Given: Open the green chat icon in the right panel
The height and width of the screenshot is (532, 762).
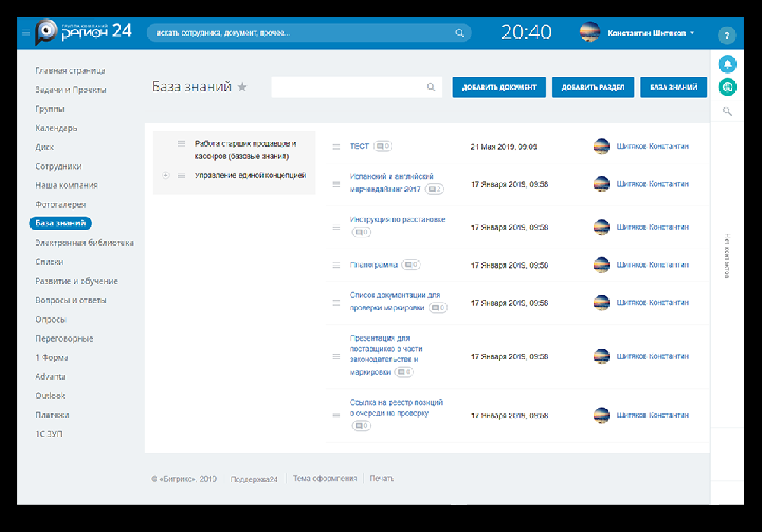Looking at the screenshot, I should pos(727,86).
